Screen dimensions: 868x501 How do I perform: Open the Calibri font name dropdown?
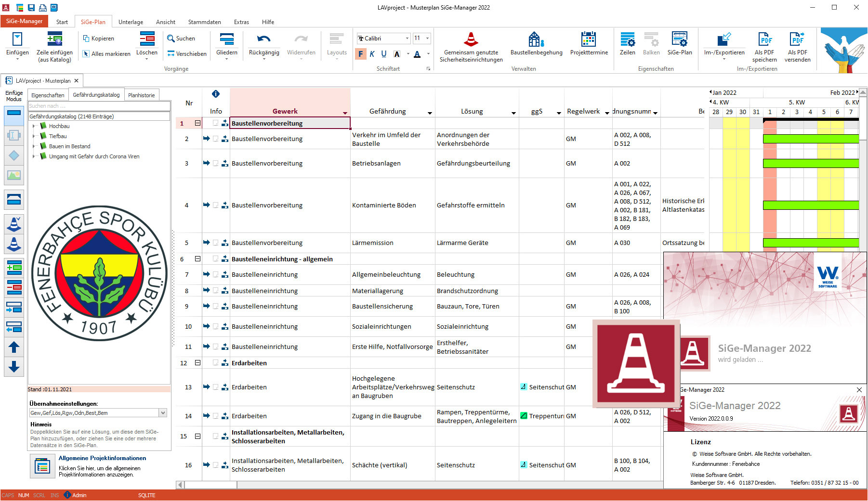(407, 39)
